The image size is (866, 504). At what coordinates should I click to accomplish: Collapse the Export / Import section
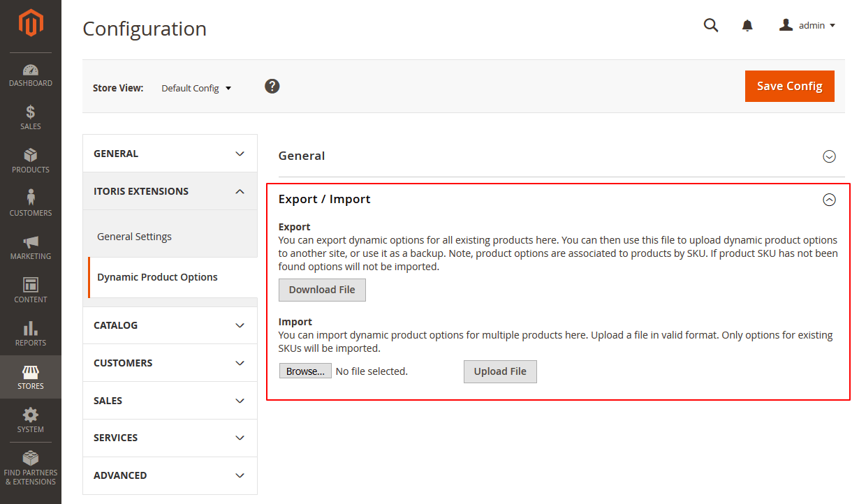(829, 200)
